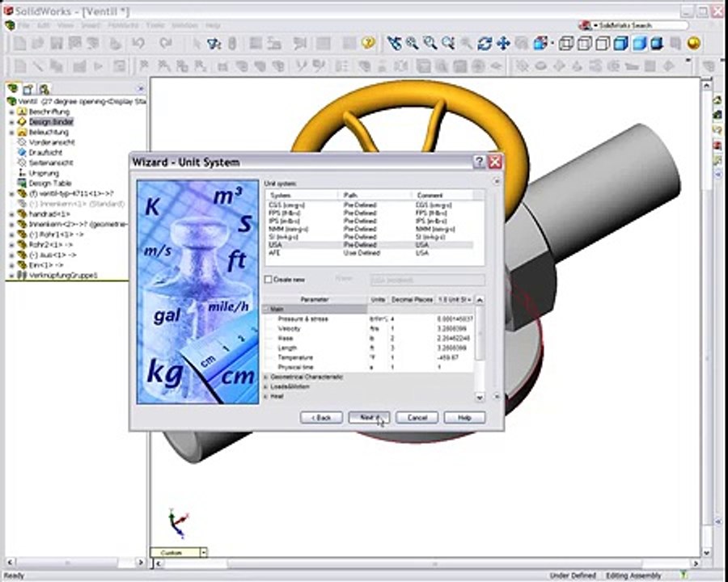This screenshot has height=582, width=728.
Task: Expand the Beschriftung tree node
Action: (x=12, y=112)
